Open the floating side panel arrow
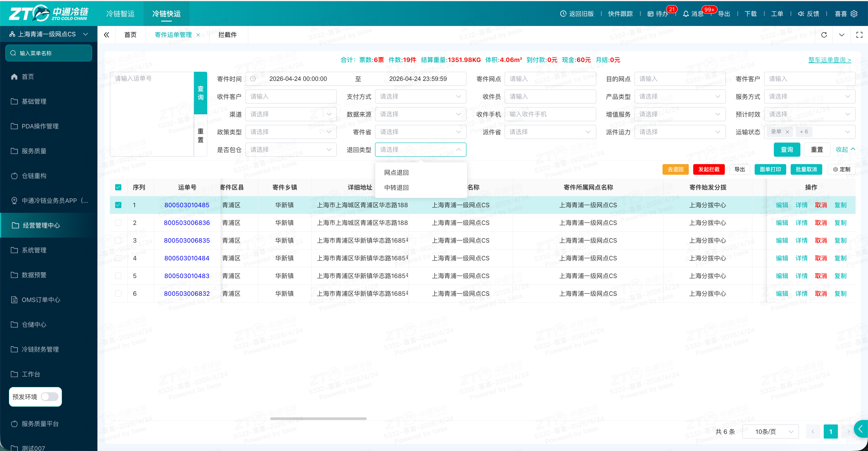868x451 pixels. [861, 429]
